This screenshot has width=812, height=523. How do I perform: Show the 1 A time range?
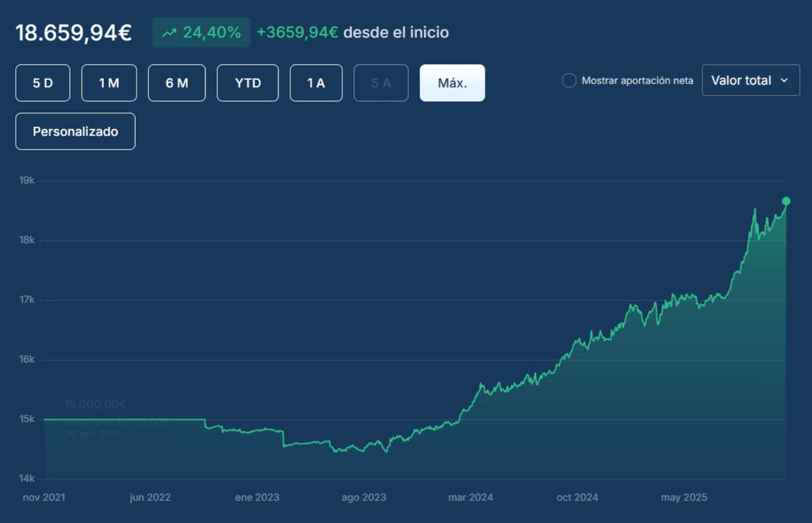tap(316, 83)
